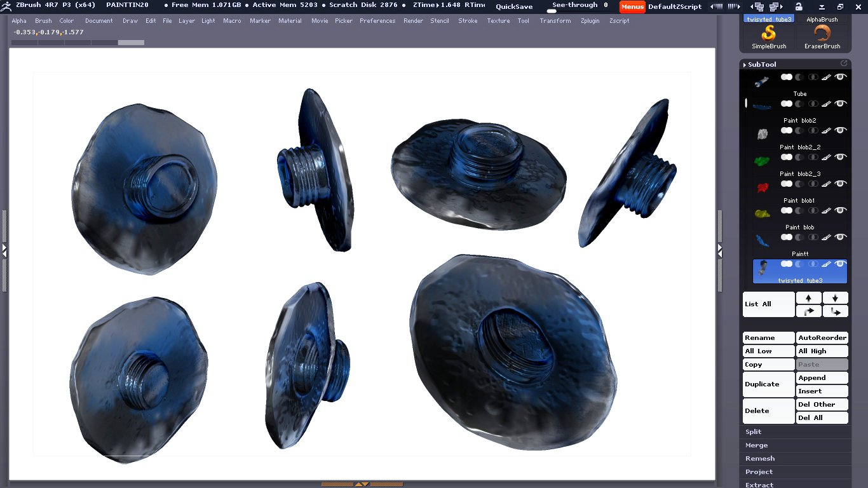Click the down arrow to select next subtool
This screenshot has width=868, height=488.
pos(835,298)
